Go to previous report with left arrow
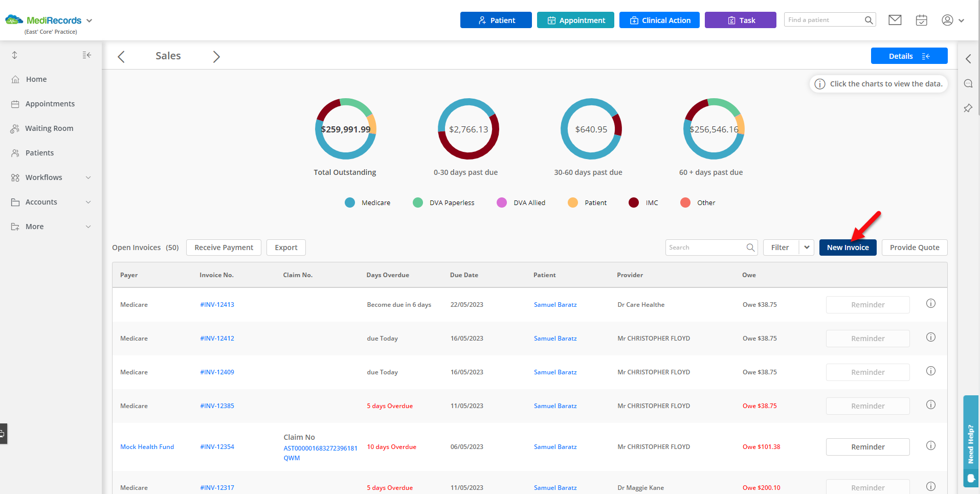The width and height of the screenshot is (980, 494). (121, 56)
